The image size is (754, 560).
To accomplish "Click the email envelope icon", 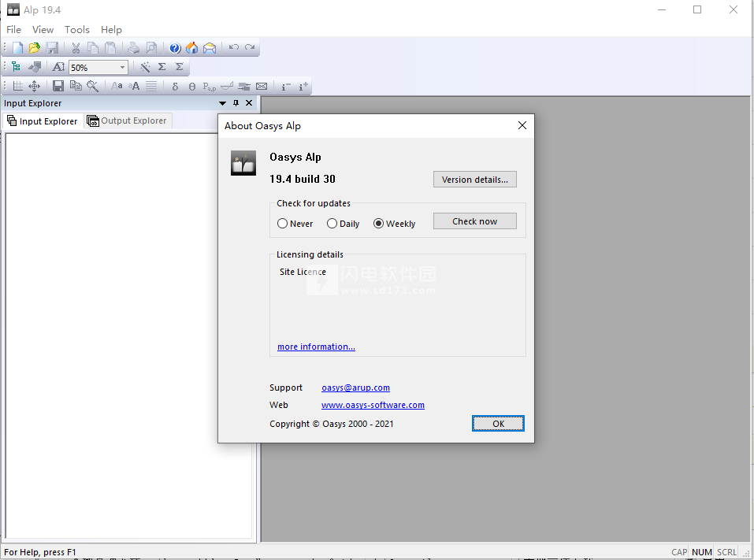I will tap(210, 47).
